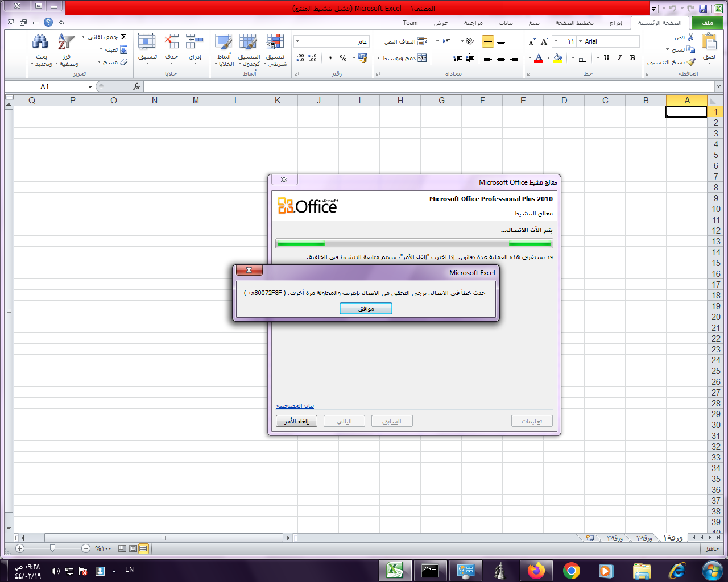Click the text direction paragraph icon

tap(446, 41)
